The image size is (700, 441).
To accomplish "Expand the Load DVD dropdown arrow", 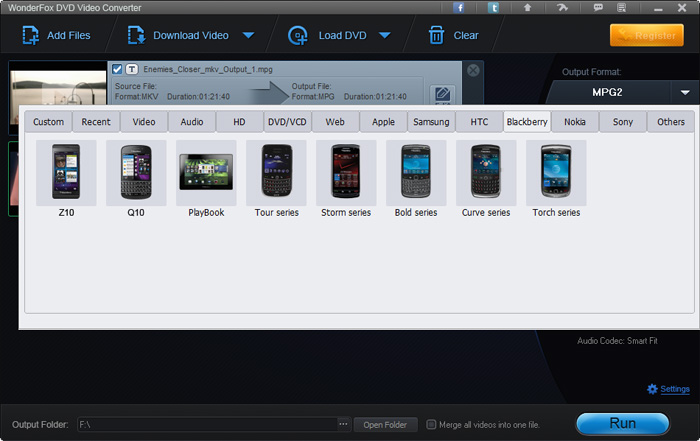I will (385, 35).
